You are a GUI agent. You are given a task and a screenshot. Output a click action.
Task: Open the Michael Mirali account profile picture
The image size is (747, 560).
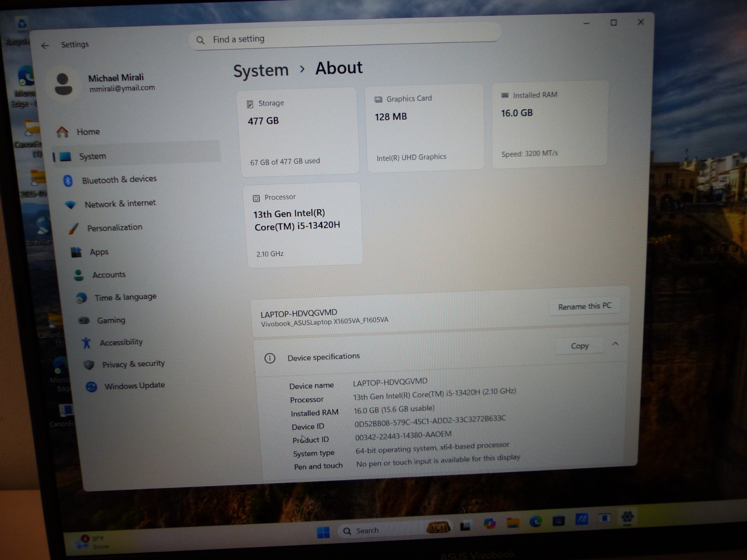coord(63,84)
